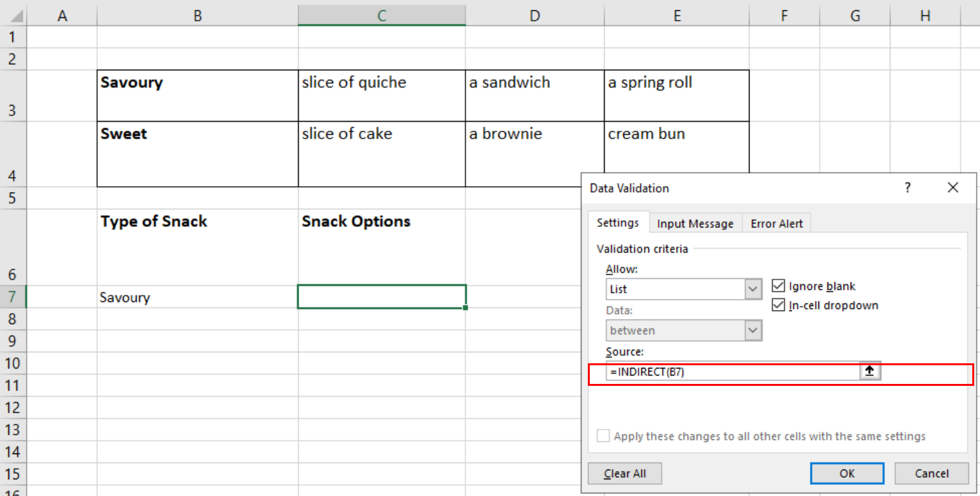The image size is (980, 496).
Task: Click the 'Type of Snack' heading cell
Action: [198, 247]
